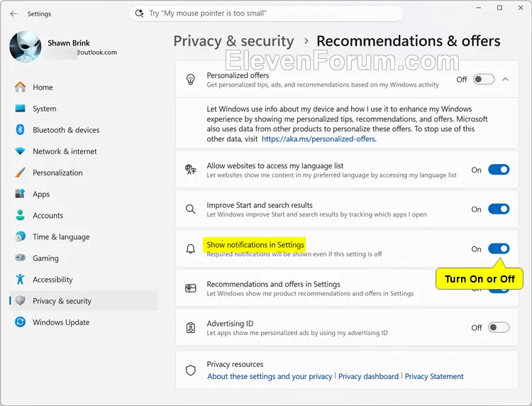The height and width of the screenshot is (406, 532).
Task: Click the Shawn Brink account name
Action: point(69,43)
